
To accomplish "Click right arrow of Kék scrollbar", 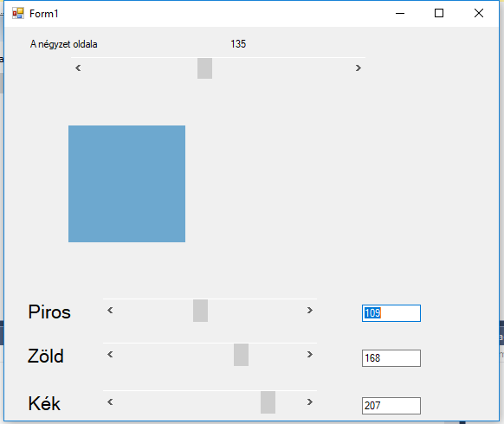I will tap(309, 402).
